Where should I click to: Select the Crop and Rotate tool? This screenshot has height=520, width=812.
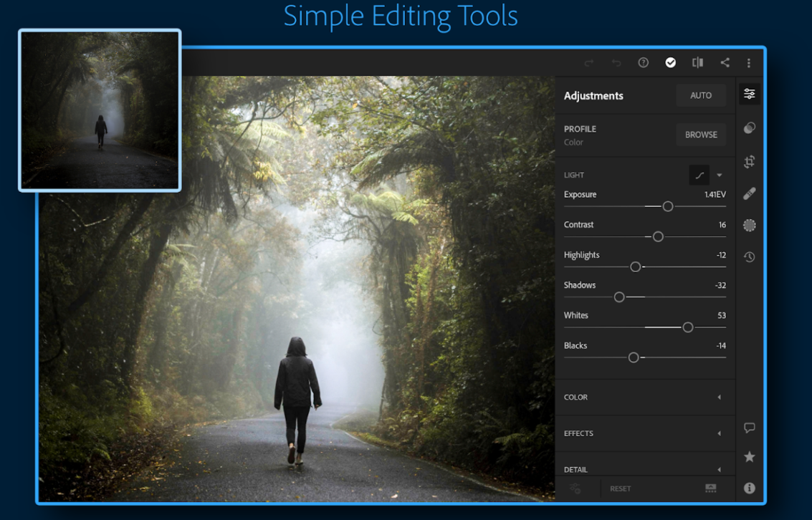tap(749, 161)
